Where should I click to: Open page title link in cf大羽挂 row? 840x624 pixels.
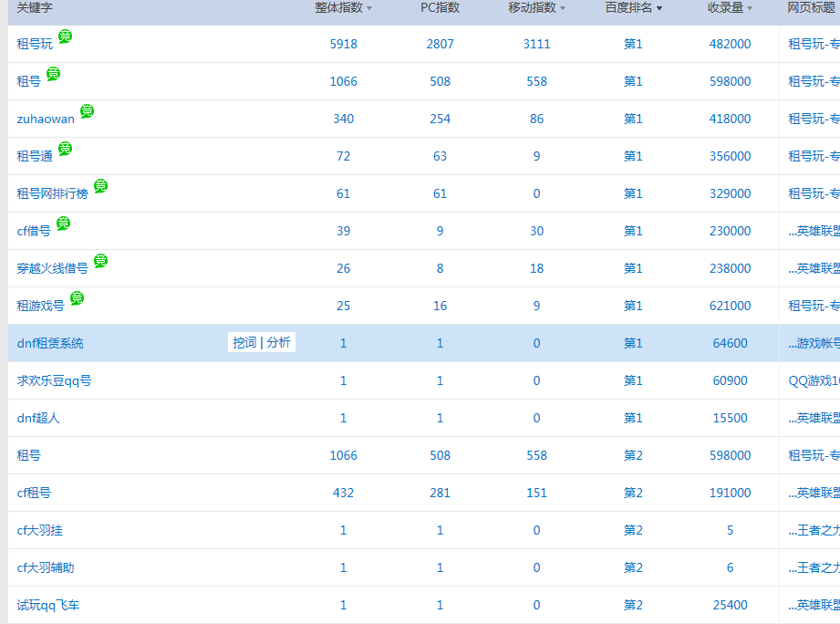[x=814, y=530]
